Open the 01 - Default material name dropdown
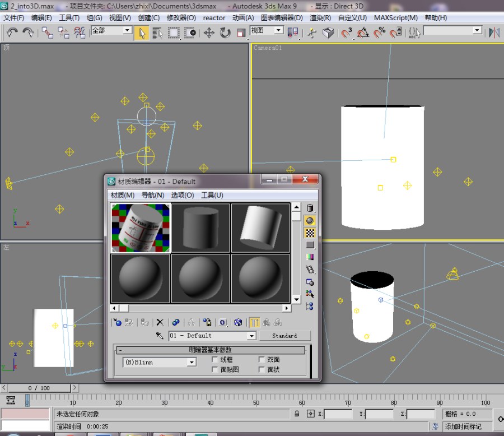504x436 pixels. click(x=251, y=336)
